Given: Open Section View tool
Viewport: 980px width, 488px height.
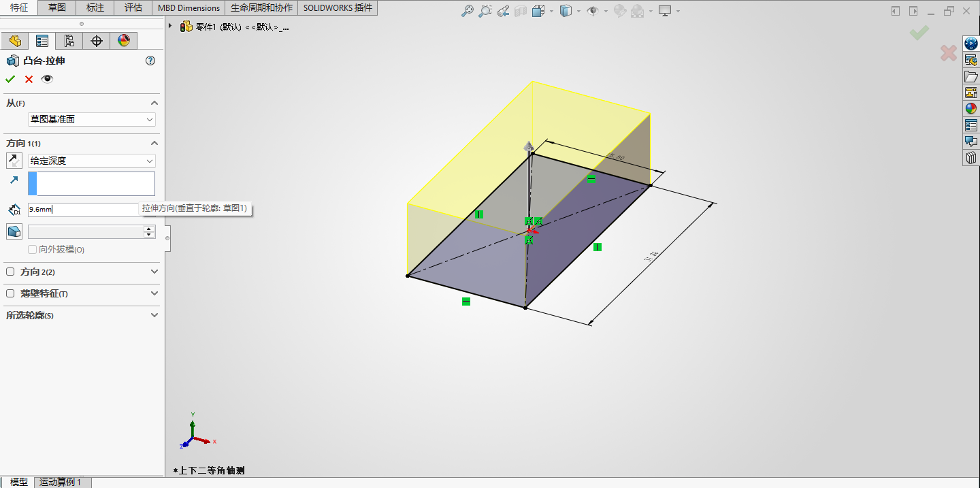Looking at the screenshot, I should pyautogui.click(x=521, y=11).
